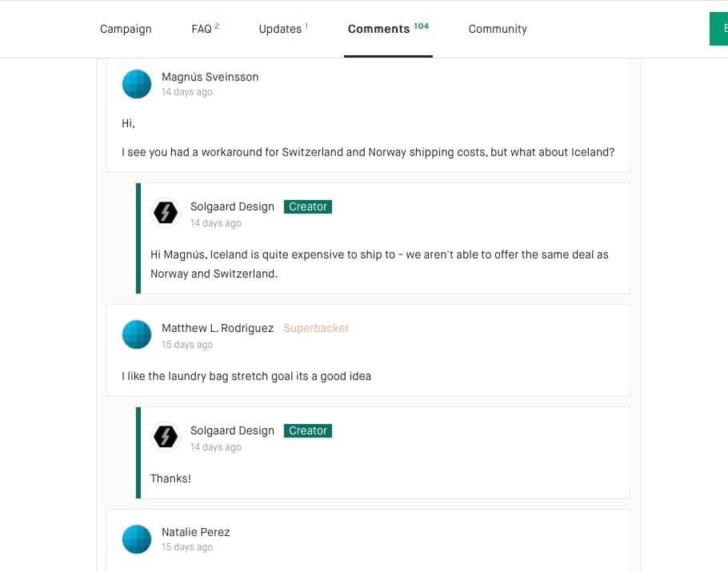This screenshot has height=572, width=728.
Task: Switch to the FAQ tab
Action: (x=206, y=29)
